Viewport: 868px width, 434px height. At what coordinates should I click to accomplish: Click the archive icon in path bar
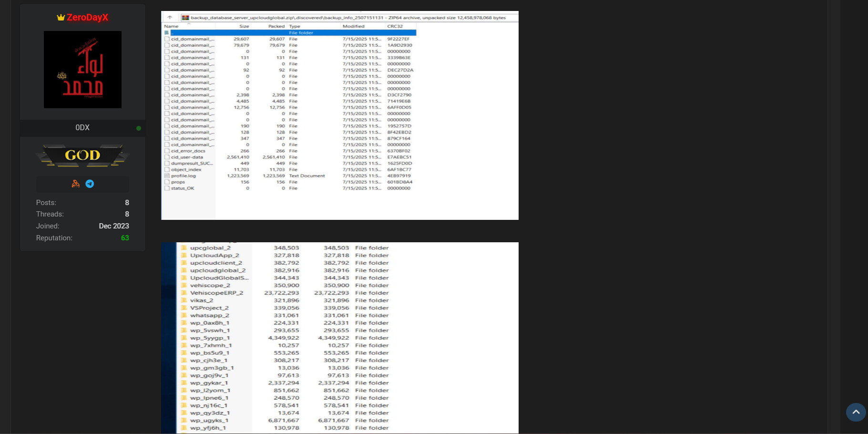[185, 18]
